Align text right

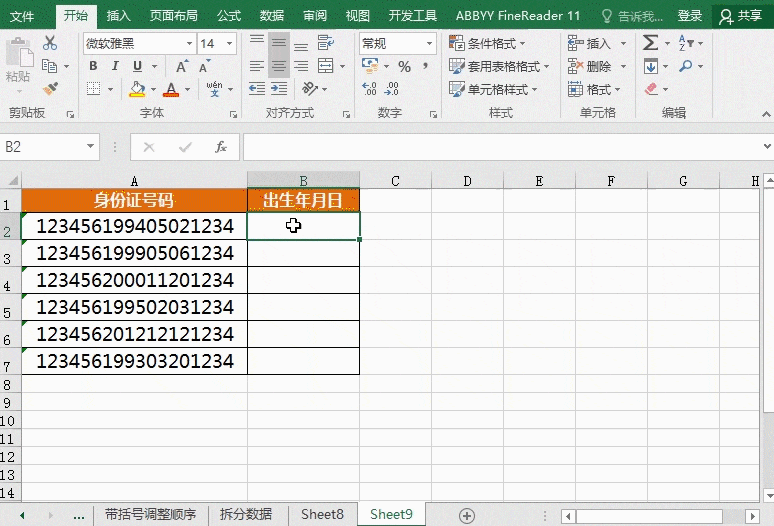301,66
